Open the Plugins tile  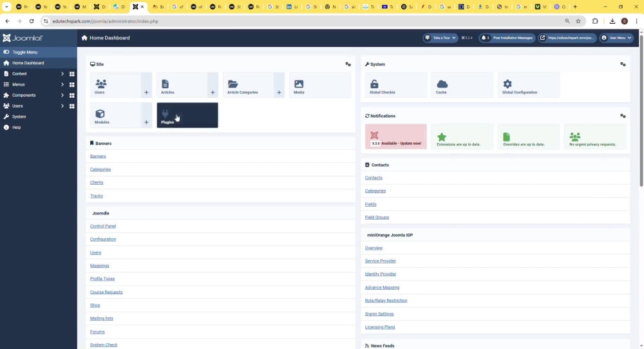pyautogui.click(x=187, y=115)
